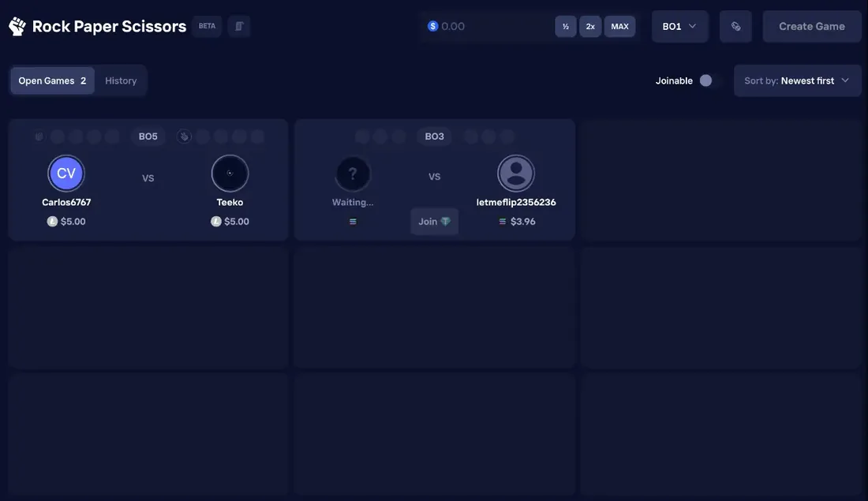Click the Solana icon under Waiting player
868x501 pixels.
click(353, 222)
